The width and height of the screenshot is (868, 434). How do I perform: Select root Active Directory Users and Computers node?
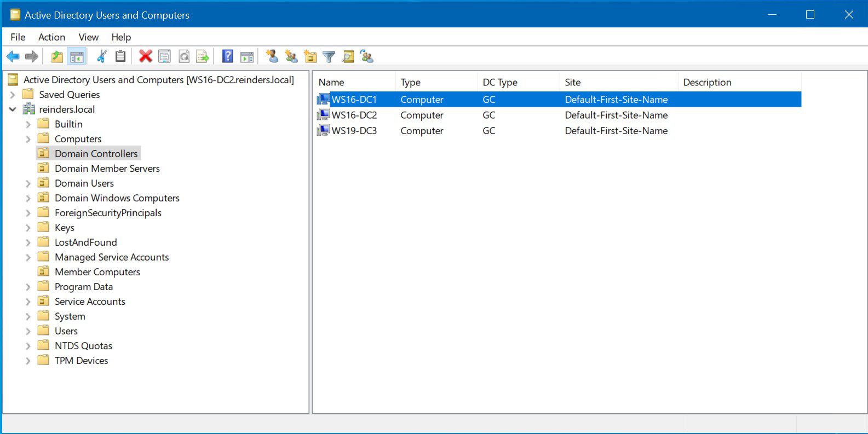(x=159, y=80)
